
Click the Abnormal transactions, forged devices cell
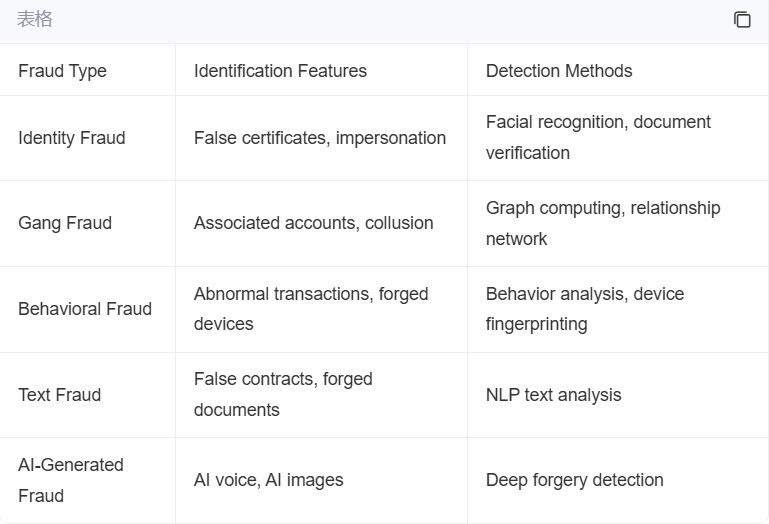pos(321,309)
